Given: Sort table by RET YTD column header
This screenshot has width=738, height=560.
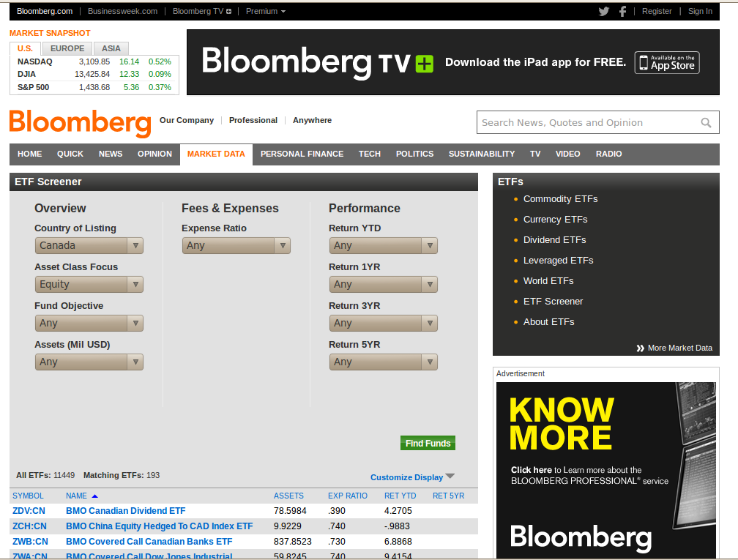Looking at the screenshot, I should [x=400, y=496].
